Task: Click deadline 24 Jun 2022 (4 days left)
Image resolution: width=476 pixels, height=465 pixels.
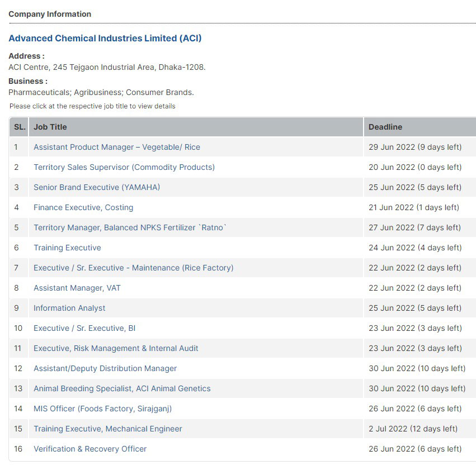Action: [x=415, y=248]
